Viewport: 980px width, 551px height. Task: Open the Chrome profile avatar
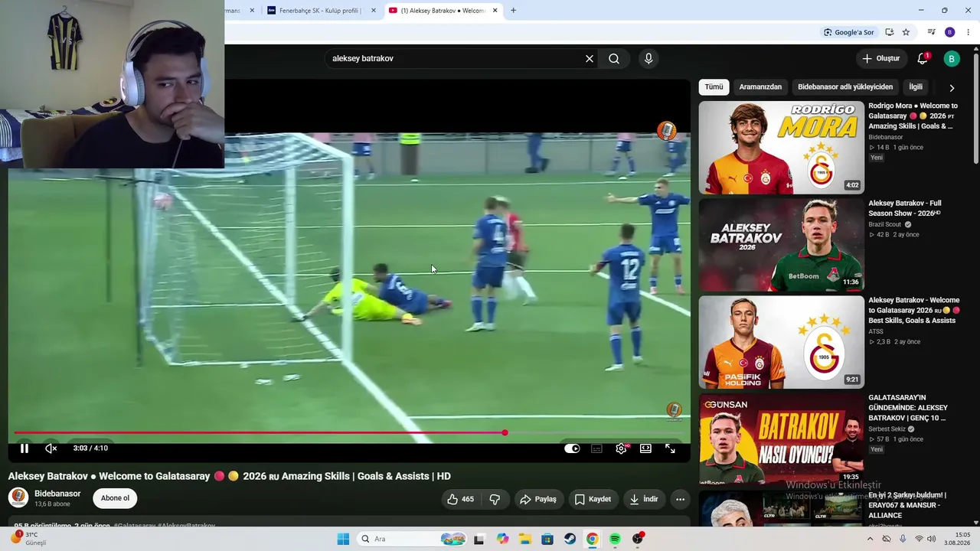950,32
